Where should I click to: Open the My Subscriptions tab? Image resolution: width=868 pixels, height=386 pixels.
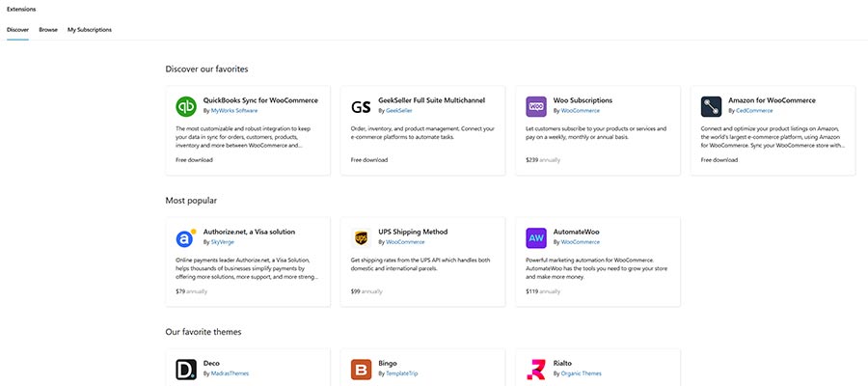click(90, 30)
